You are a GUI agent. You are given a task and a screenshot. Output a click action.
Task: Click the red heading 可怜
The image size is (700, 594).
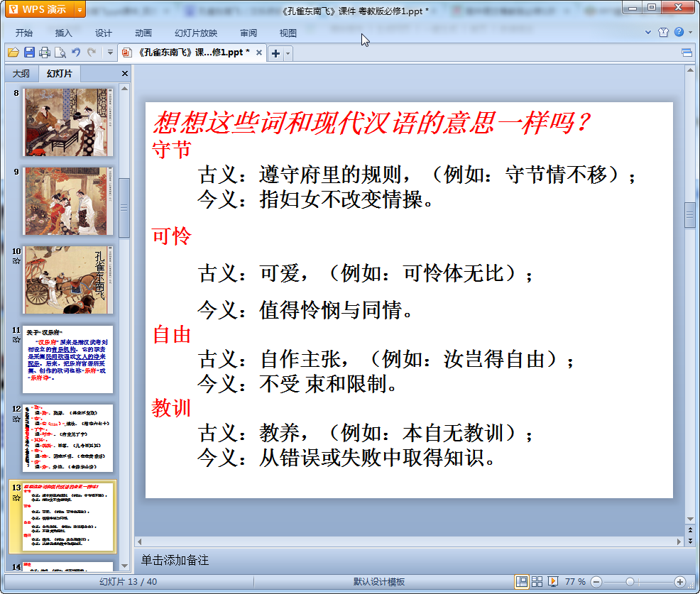(171, 236)
